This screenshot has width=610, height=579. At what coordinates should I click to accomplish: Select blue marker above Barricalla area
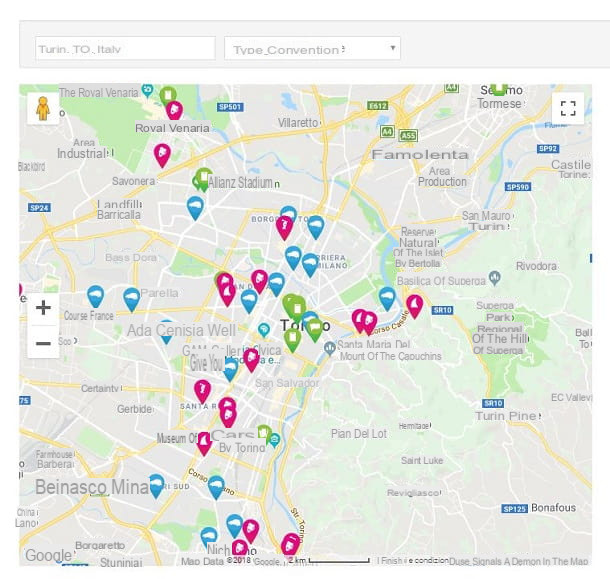tap(195, 208)
